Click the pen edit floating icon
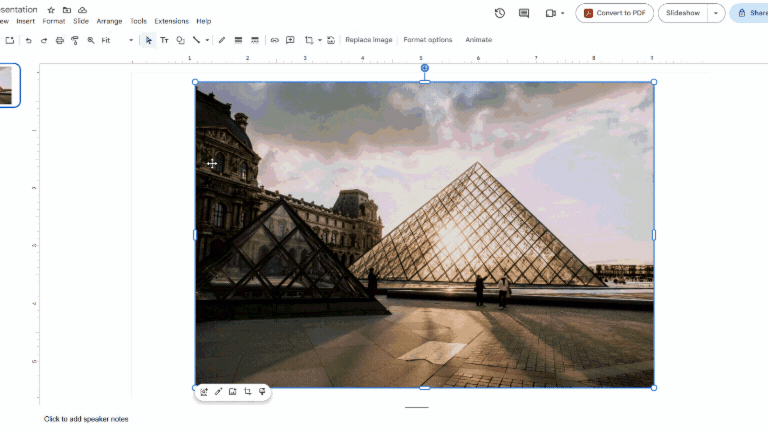 (218, 391)
